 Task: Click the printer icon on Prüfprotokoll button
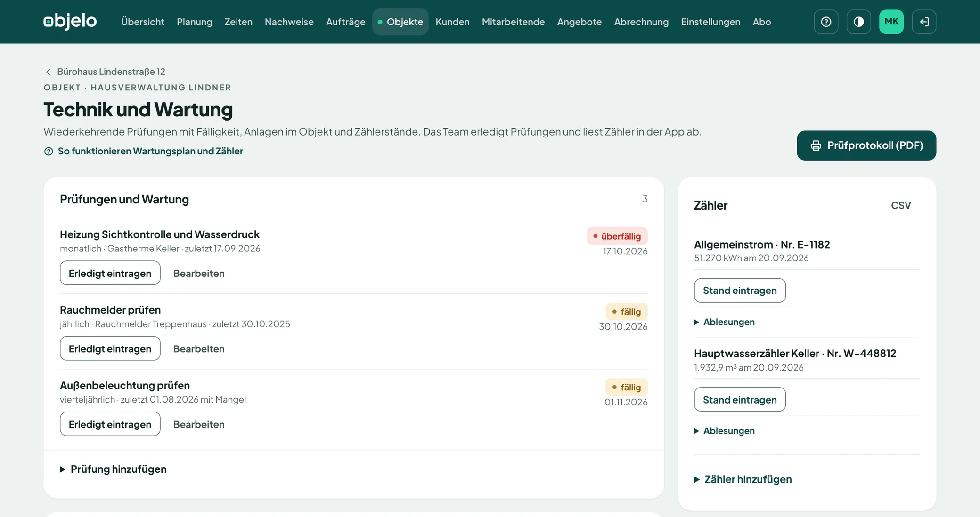click(x=816, y=145)
